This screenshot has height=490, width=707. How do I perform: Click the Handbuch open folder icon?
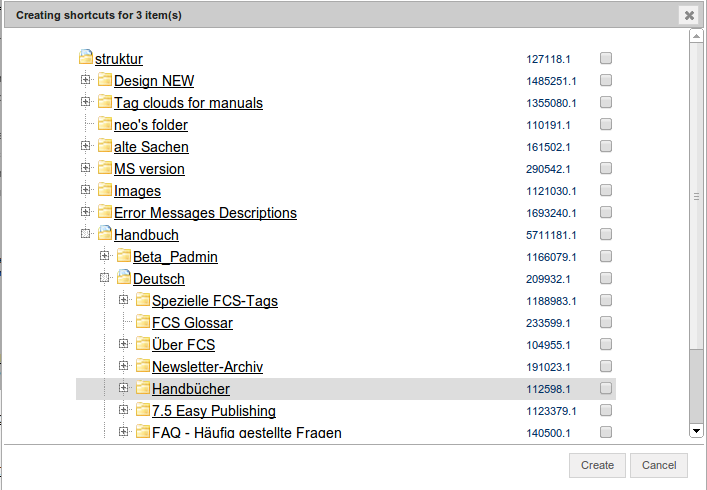[105, 234]
